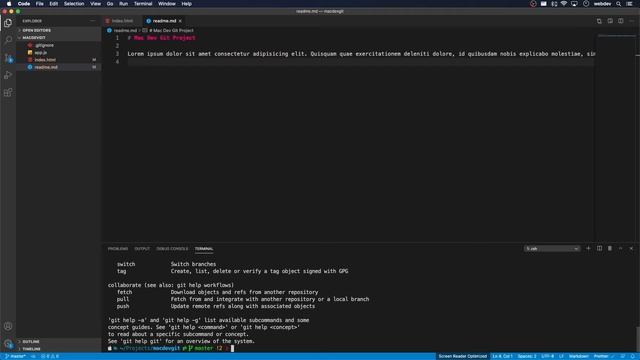Image resolution: width=640 pixels, height=360 pixels.
Task: Open the Window menu
Action: pyautogui.click(x=167, y=4)
